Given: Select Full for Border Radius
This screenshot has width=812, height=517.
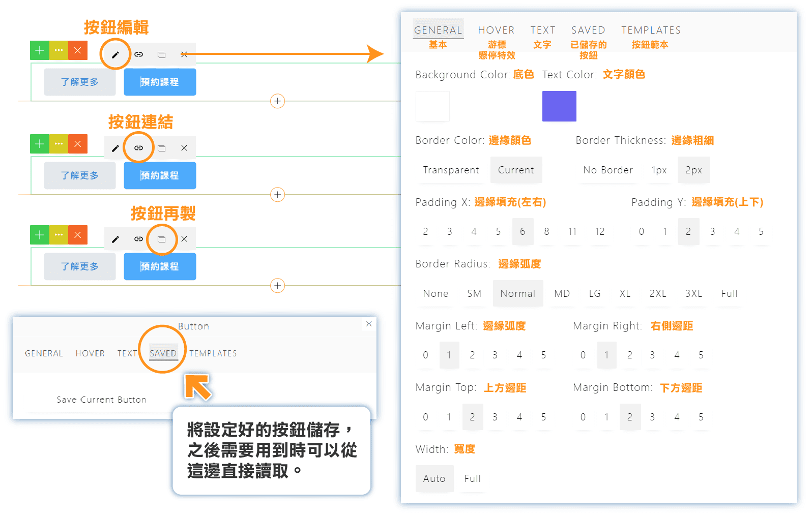Looking at the screenshot, I should [729, 294].
